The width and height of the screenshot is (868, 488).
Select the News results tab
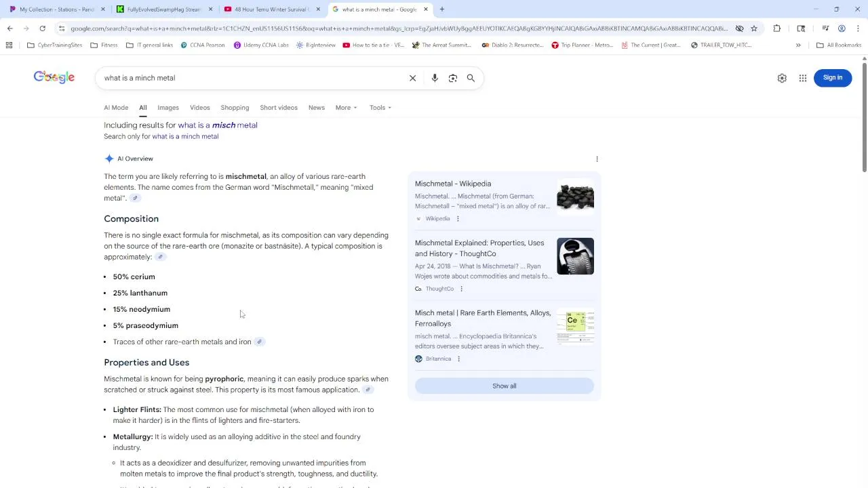tap(317, 108)
